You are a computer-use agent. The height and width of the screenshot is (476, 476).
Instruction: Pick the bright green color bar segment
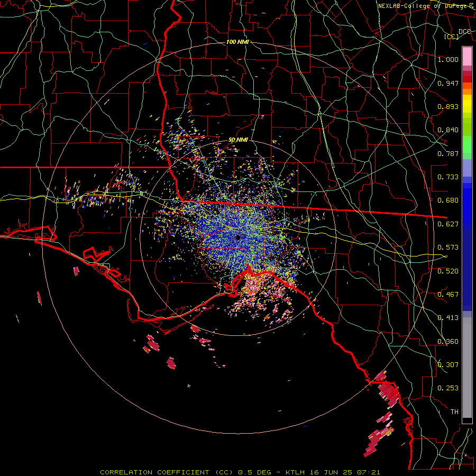pyautogui.click(x=467, y=144)
